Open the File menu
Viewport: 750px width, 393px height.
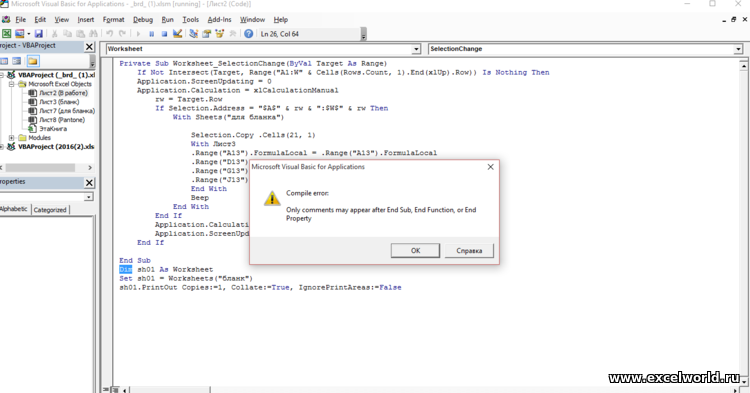(x=21, y=20)
